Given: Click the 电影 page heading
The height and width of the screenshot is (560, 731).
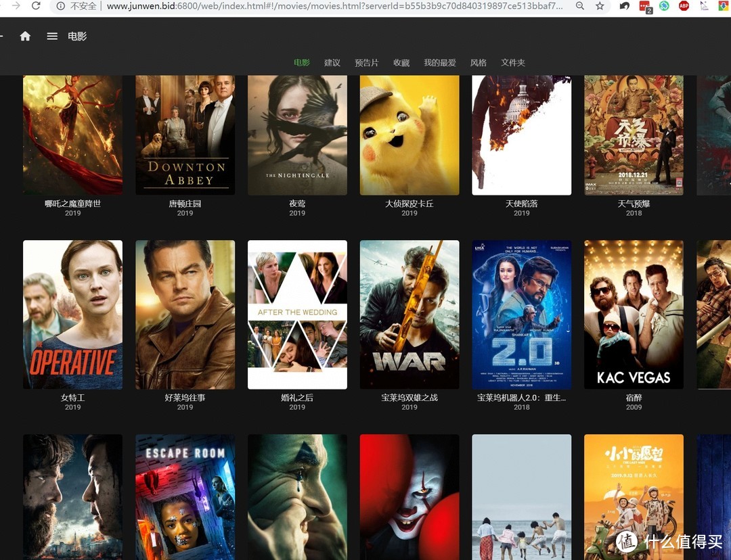Looking at the screenshot, I should [x=77, y=37].
